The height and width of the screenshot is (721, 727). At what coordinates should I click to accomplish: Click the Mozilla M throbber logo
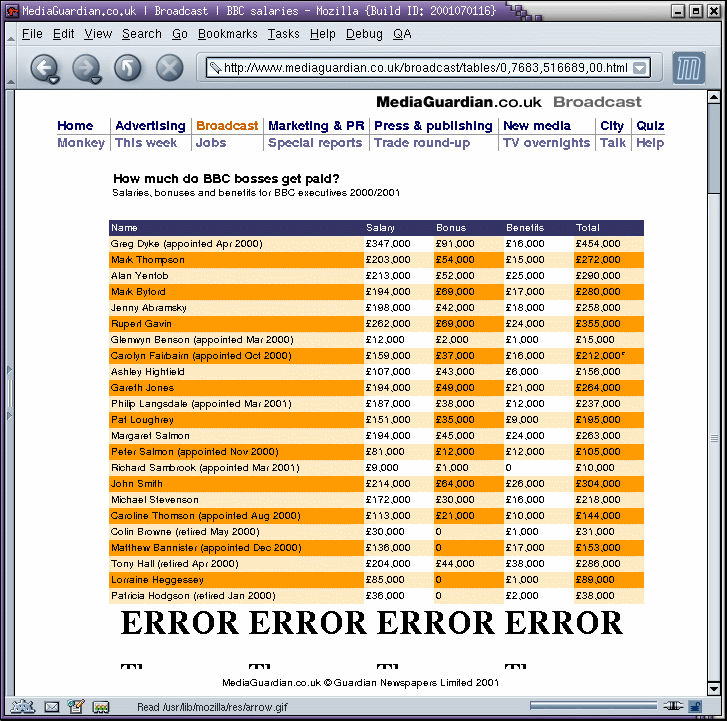[689, 68]
